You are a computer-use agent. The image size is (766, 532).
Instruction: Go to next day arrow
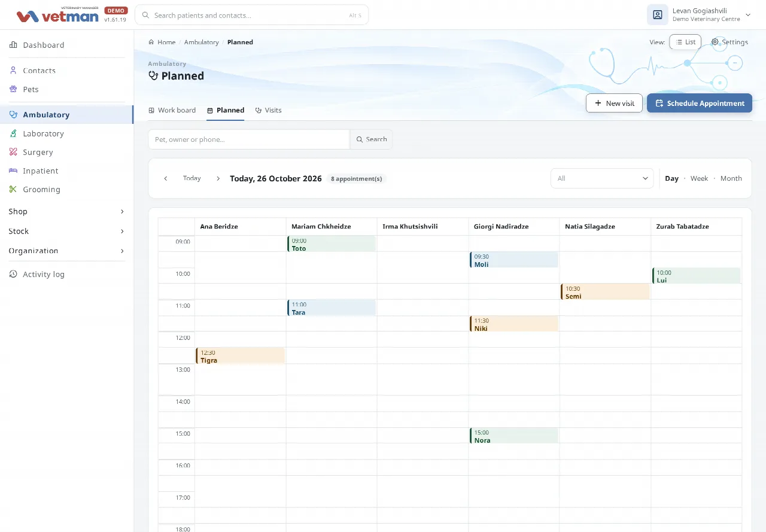point(218,178)
